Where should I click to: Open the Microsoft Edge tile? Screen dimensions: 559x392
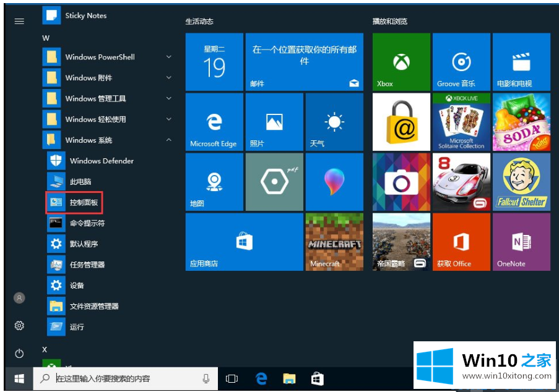[214, 122]
